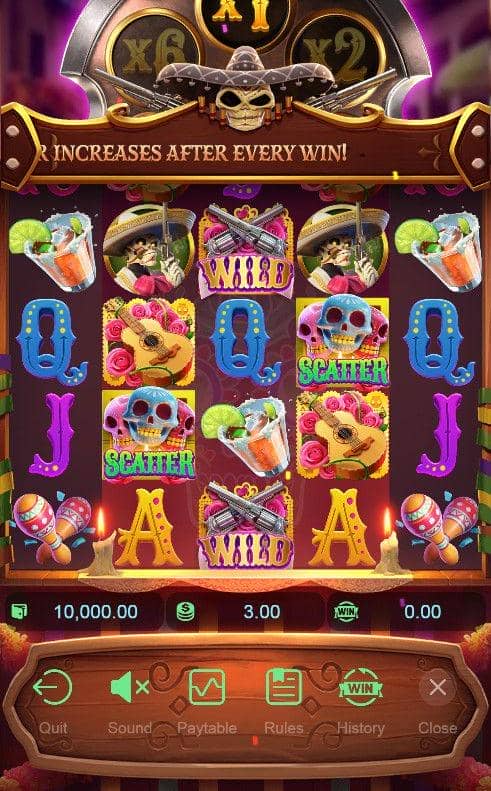Screen dimensions: 491x791
Task: Open the WIN History icon
Action: tap(360, 687)
